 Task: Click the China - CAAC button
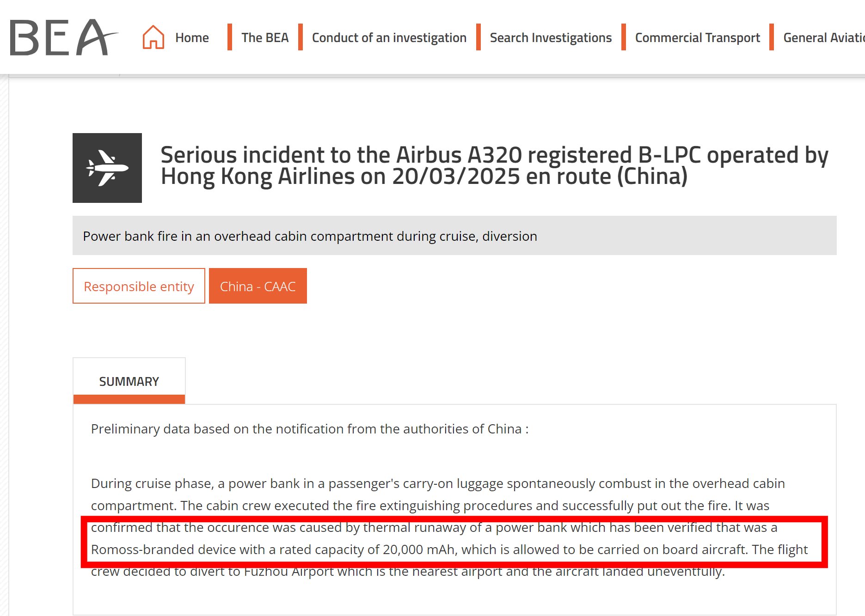coord(258,286)
